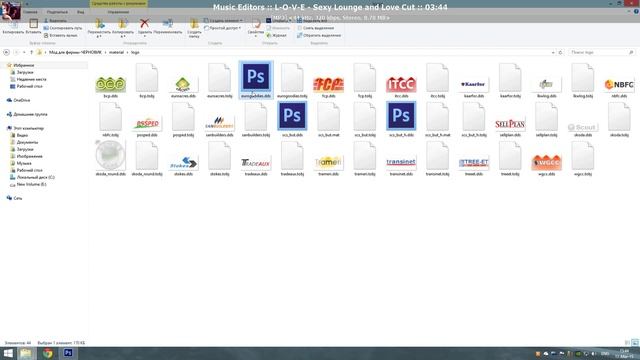Open New Volume (E:) in the sidebar
The image size is (640, 360).
point(28,184)
